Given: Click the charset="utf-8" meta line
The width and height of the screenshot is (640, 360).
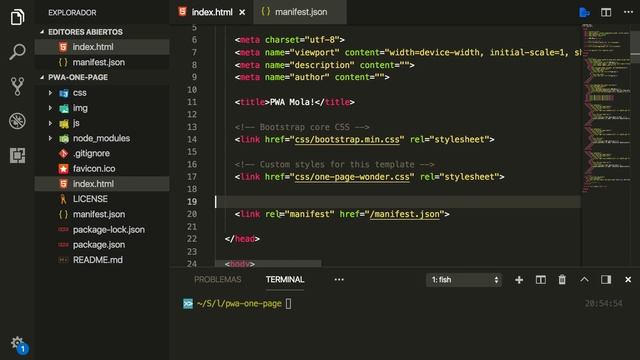Looking at the screenshot, I should pos(289,40).
